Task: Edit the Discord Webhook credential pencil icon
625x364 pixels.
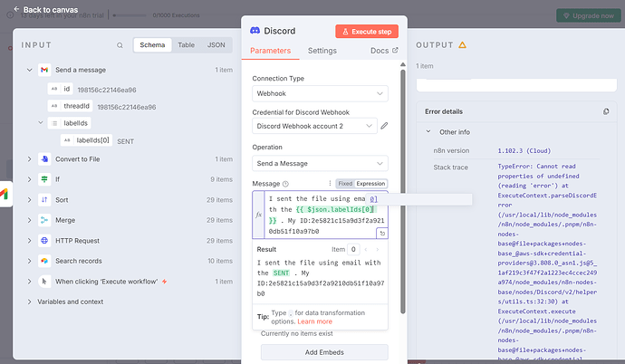Action: (384, 126)
